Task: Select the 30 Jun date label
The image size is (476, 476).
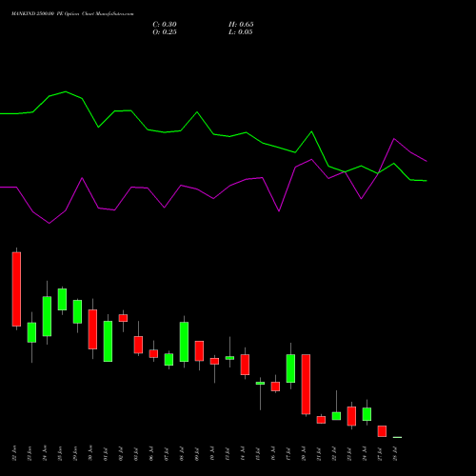Action: [90, 453]
